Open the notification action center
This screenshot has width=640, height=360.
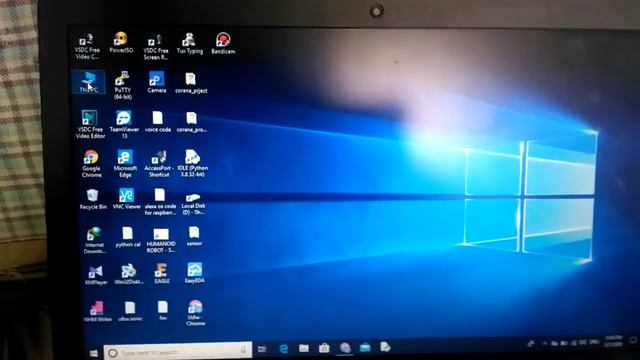[633, 340]
